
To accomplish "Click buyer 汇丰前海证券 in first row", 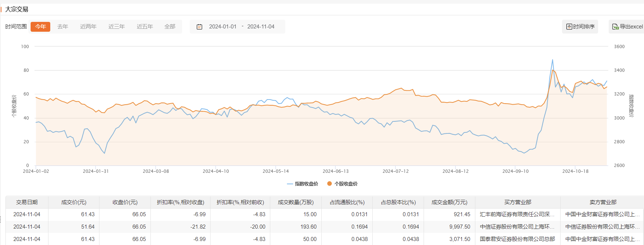I will coord(517,214).
